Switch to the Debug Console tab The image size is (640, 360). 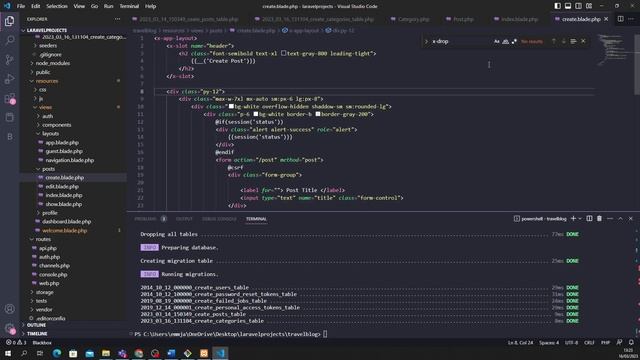(x=219, y=219)
